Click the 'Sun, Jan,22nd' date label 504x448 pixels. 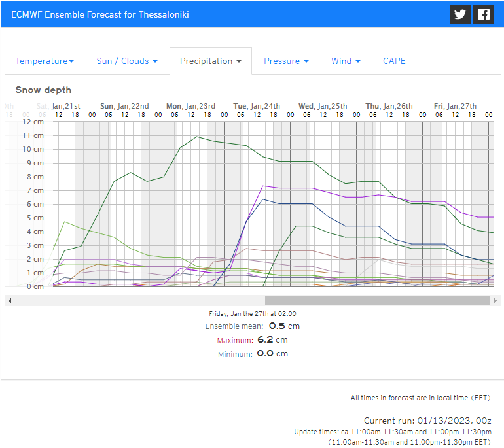click(x=124, y=107)
